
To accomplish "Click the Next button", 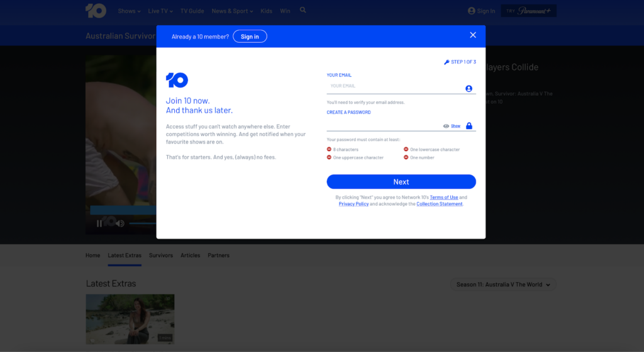I will (401, 182).
